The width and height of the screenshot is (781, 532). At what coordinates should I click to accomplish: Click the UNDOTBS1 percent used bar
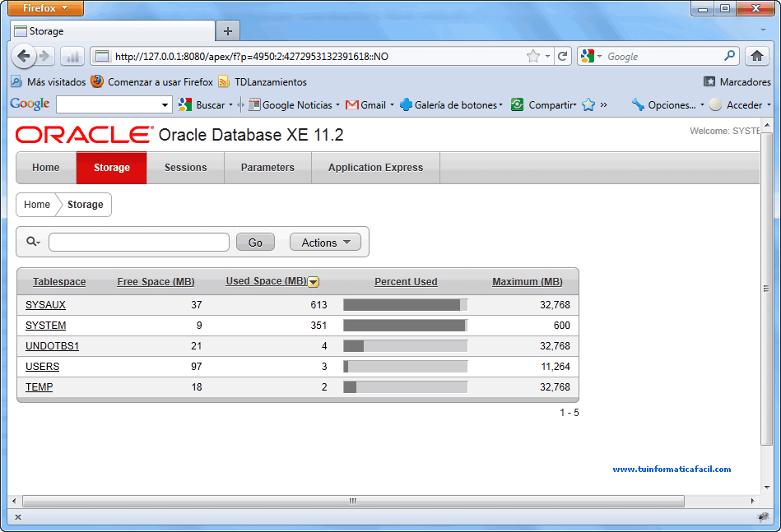(x=406, y=346)
